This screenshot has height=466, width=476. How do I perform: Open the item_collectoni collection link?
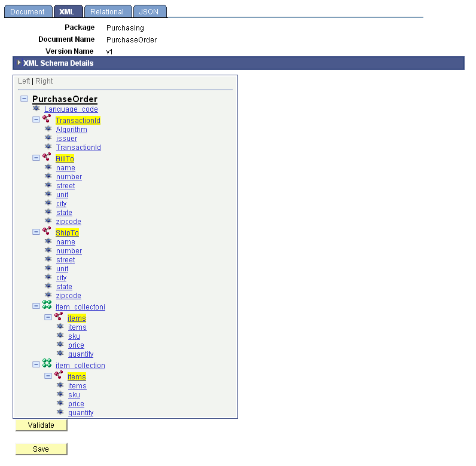[x=81, y=307]
